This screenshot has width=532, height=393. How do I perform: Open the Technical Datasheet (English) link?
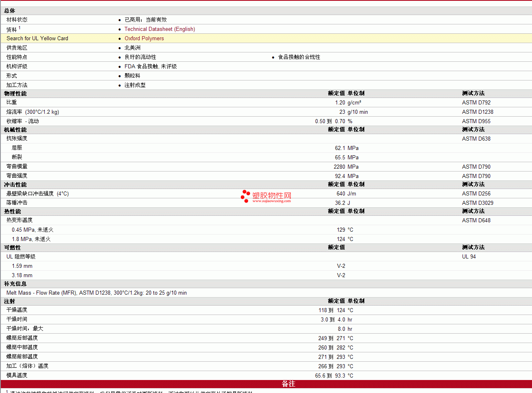(x=160, y=29)
